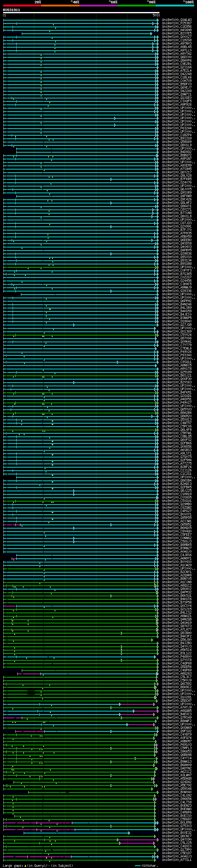
Task: Click the label UniRef100_Q2GUD1
Action: 177,396
